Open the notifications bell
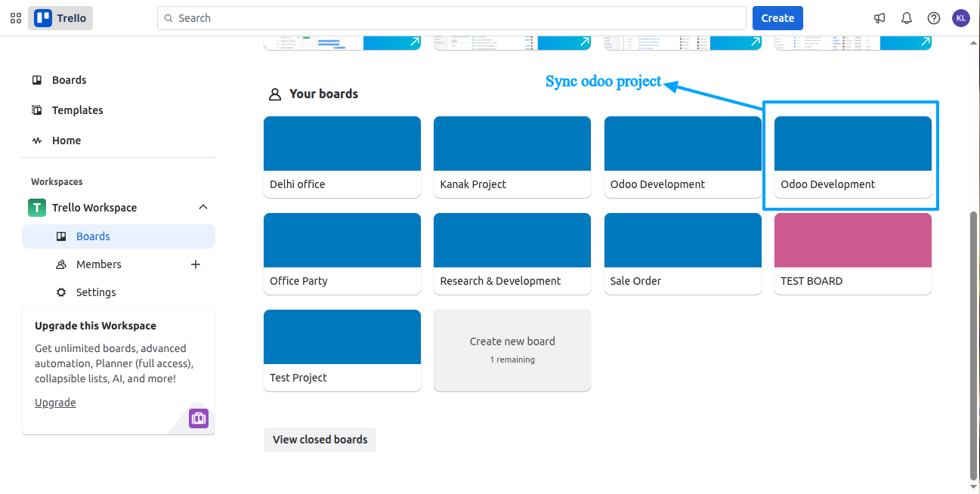This screenshot has width=980, height=494. (x=907, y=18)
